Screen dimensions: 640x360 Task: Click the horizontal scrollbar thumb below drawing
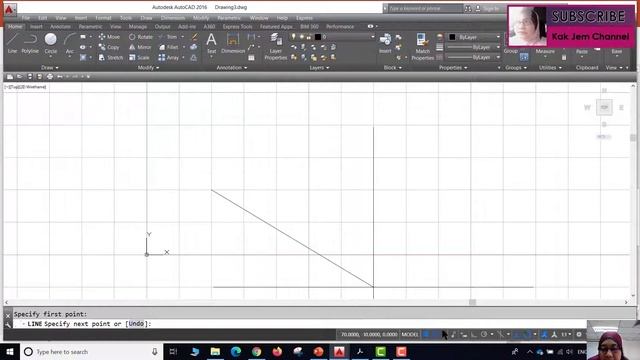(472, 302)
